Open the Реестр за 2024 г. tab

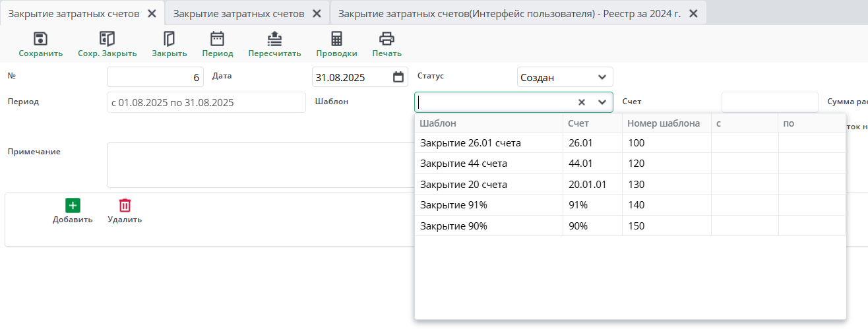[509, 13]
